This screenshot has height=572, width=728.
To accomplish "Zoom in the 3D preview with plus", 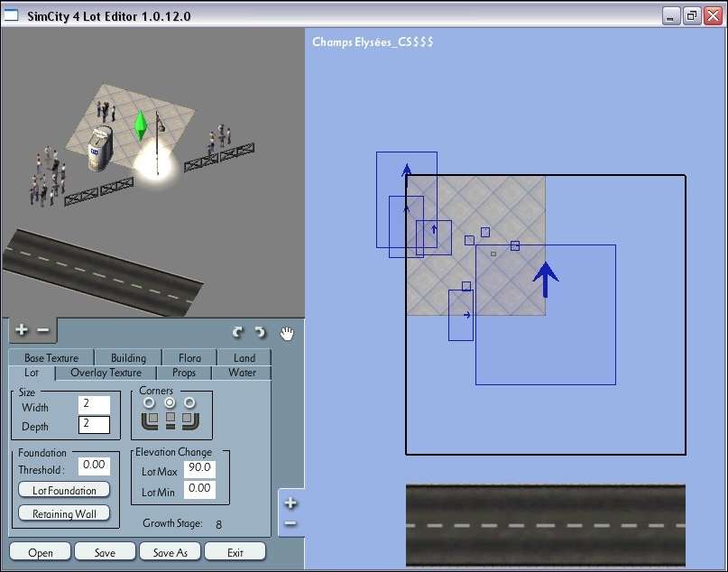I will point(22,330).
